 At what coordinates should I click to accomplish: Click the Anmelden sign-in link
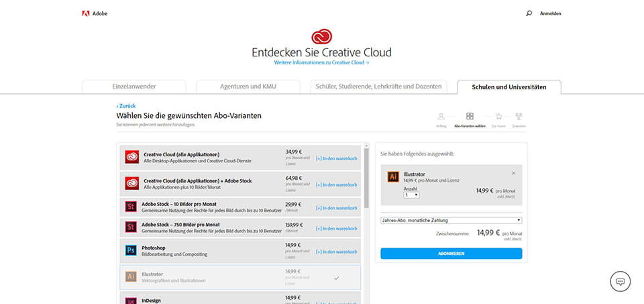click(550, 13)
